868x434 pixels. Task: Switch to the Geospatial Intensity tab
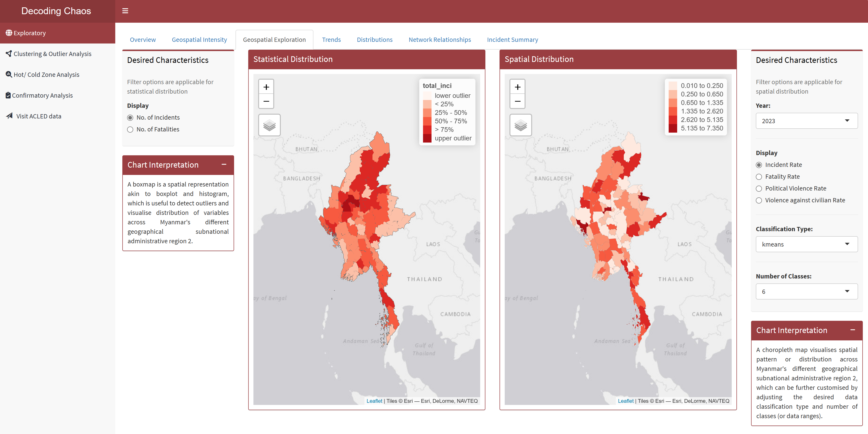[199, 40]
